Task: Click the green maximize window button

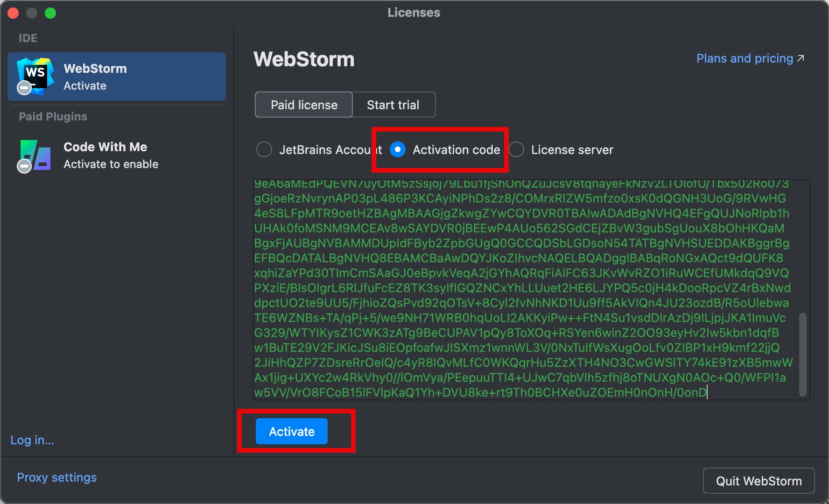Action: [x=50, y=13]
